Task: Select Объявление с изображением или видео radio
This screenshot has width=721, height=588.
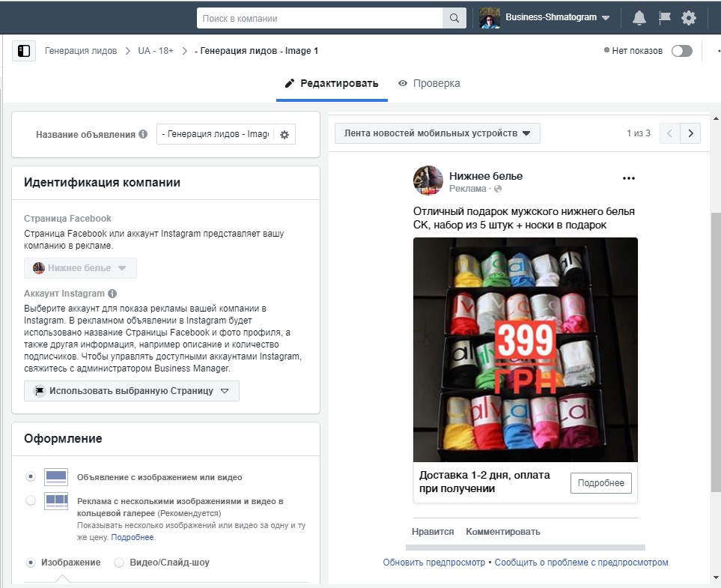Action: (31, 476)
